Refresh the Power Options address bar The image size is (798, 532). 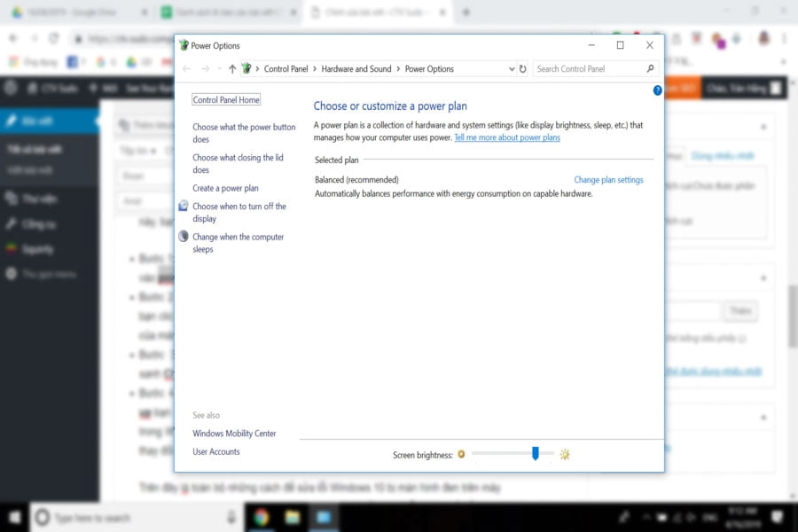pos(522,69)
